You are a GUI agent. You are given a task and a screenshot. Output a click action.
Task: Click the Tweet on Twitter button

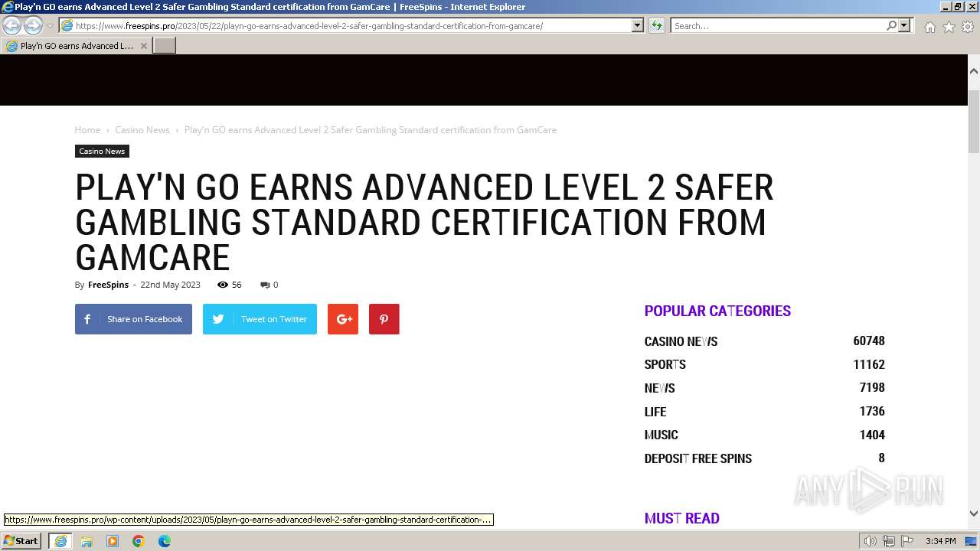pyautogui.click(x=260, y=319)
